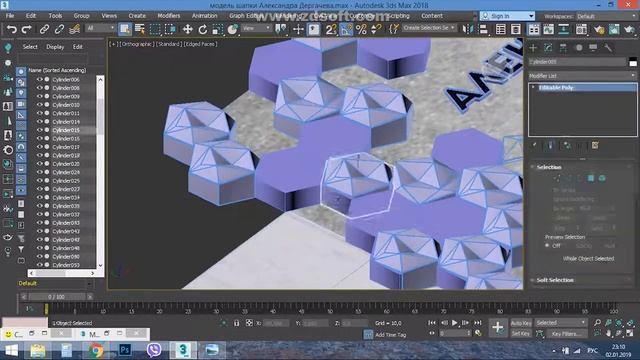640x360 pixels.
Task: Open the Modifiers menu
Action: pyautogui.click(x=169, y=16)
